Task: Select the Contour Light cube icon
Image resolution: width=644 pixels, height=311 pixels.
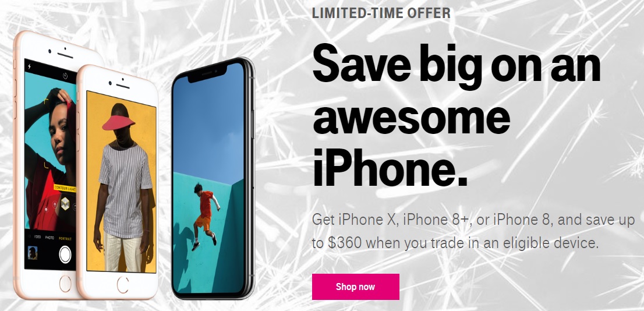Action: click(65, 203)
